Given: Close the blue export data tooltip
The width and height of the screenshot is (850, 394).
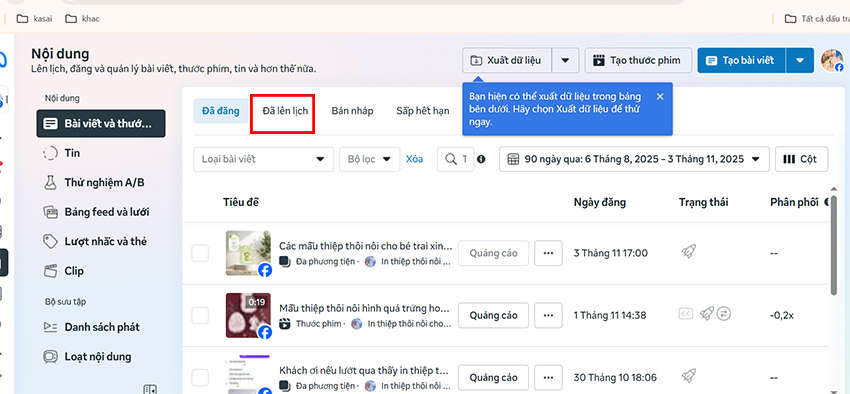Looking at the screenshot, I should point(660,96).
